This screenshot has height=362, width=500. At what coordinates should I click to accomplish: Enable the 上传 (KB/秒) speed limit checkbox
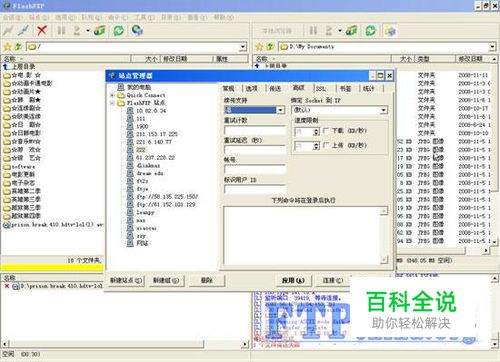click(x=326, y=145)
